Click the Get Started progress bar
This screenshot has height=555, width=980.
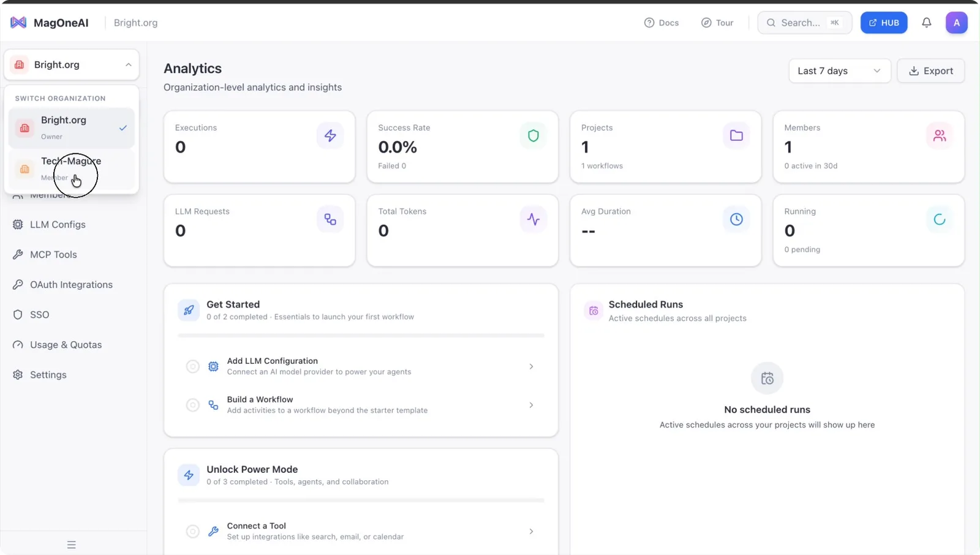tap(361, 336)
